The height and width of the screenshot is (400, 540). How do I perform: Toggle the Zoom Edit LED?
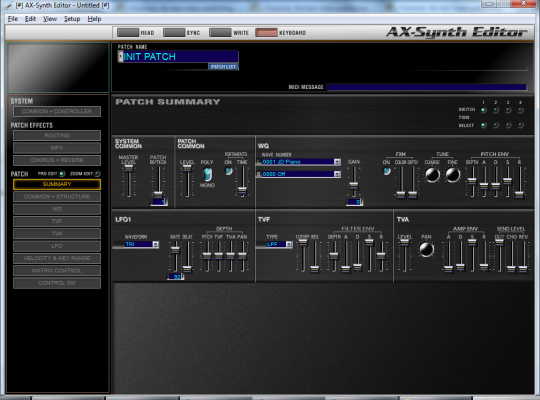[x=97, y=174]
